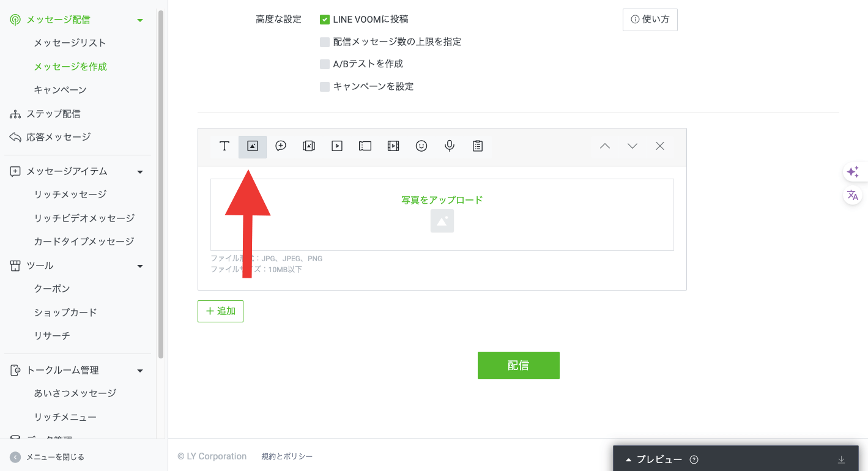Enable A/Bテストを作成 checkbox
Viewport: 868px width, 471px height.
pyautogui.click(x=325, y=64)
